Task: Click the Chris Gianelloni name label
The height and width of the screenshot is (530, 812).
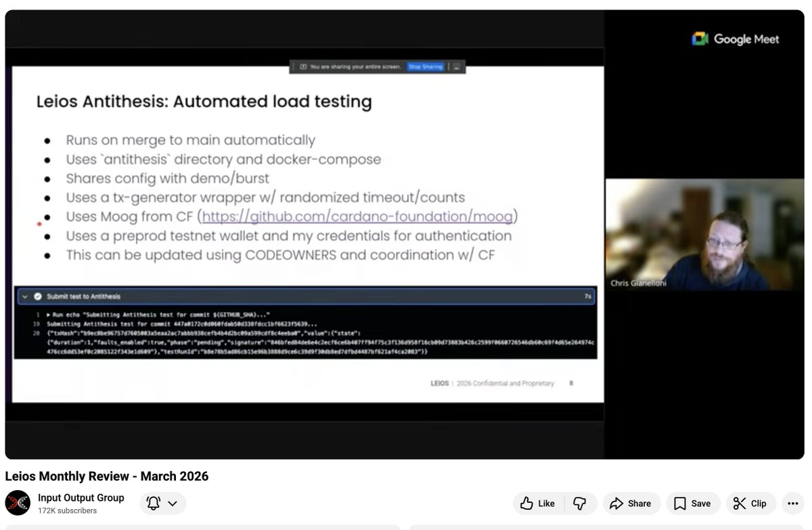Action: click(x=638, y=283)
